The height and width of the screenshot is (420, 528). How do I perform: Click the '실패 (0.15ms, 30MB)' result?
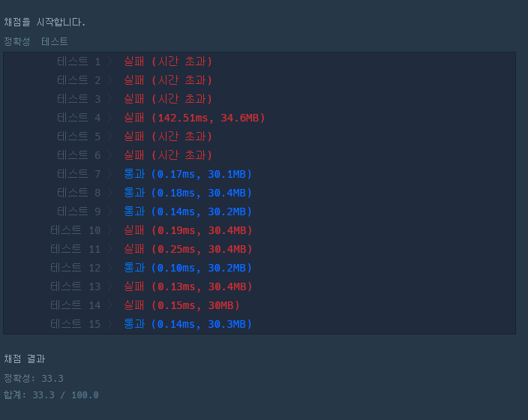181,305
